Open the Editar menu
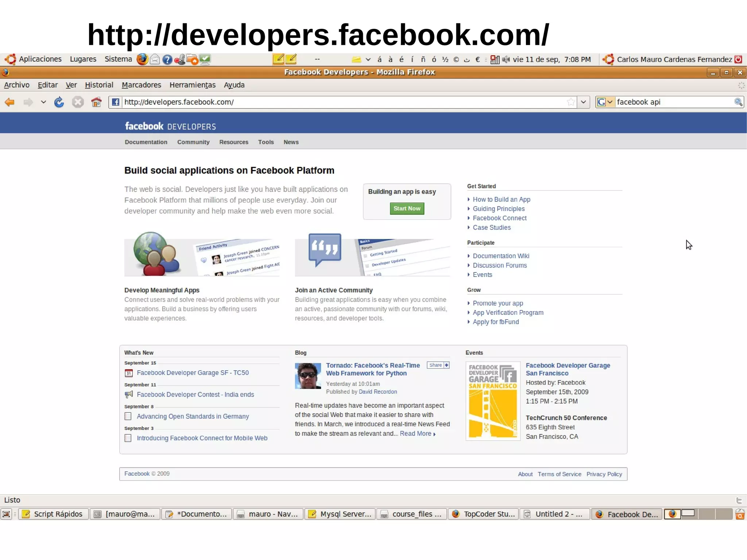Viewport: 747px width, 560px height. pos(47,85)
